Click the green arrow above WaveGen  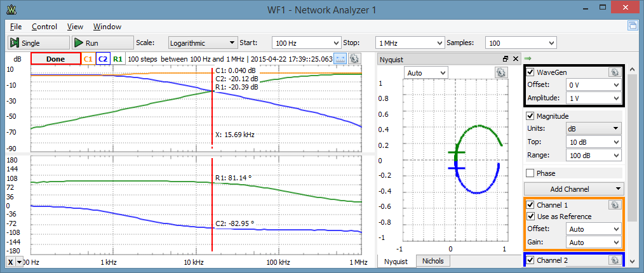pos(528,58)
